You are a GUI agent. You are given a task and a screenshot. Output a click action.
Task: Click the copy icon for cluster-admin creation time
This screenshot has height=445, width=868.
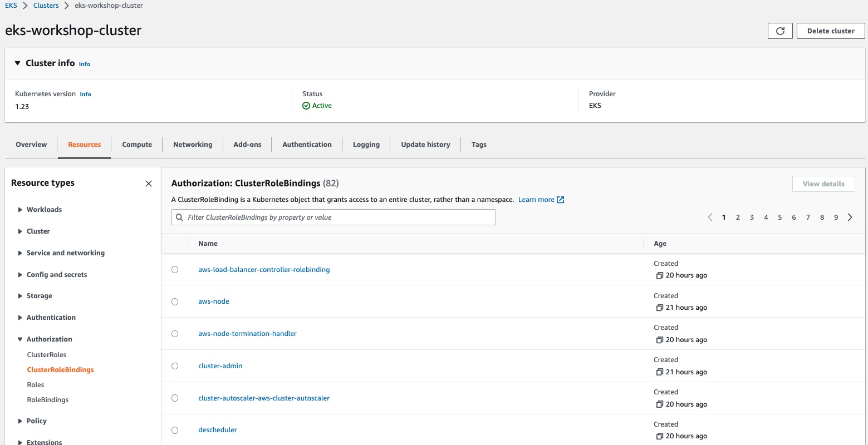(x=659, y=372)
